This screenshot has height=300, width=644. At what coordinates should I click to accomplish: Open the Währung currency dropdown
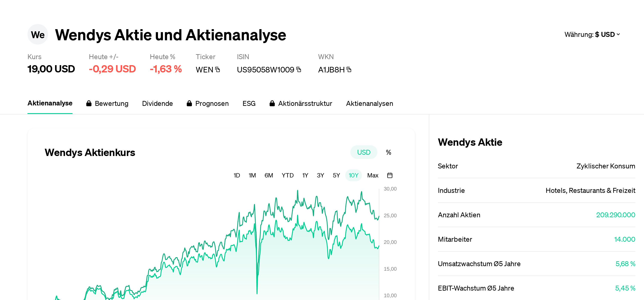pyautogui.click(x=592, y=34)
